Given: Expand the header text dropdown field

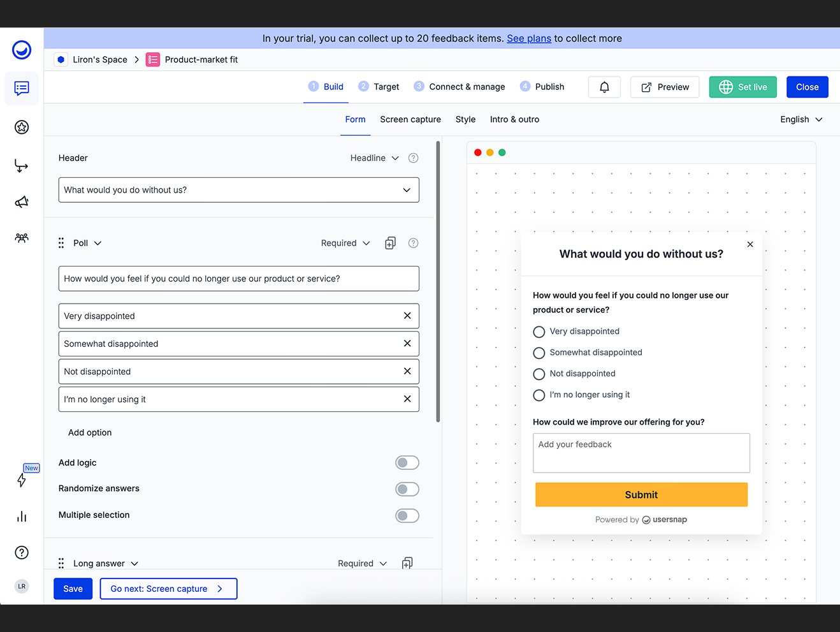Looking at the screenshot, I should (x=239, y=190).
